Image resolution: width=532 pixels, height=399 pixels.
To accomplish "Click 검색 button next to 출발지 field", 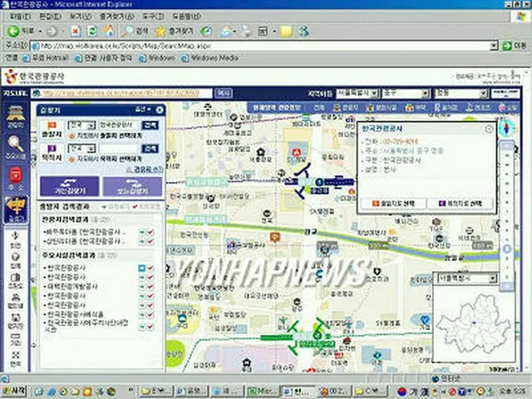I will [150, 126].
